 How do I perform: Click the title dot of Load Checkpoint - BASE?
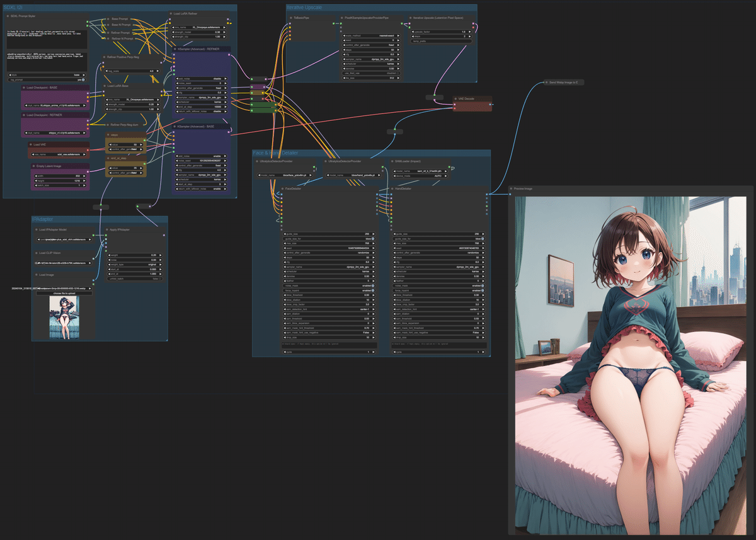(x=24, y=88)
